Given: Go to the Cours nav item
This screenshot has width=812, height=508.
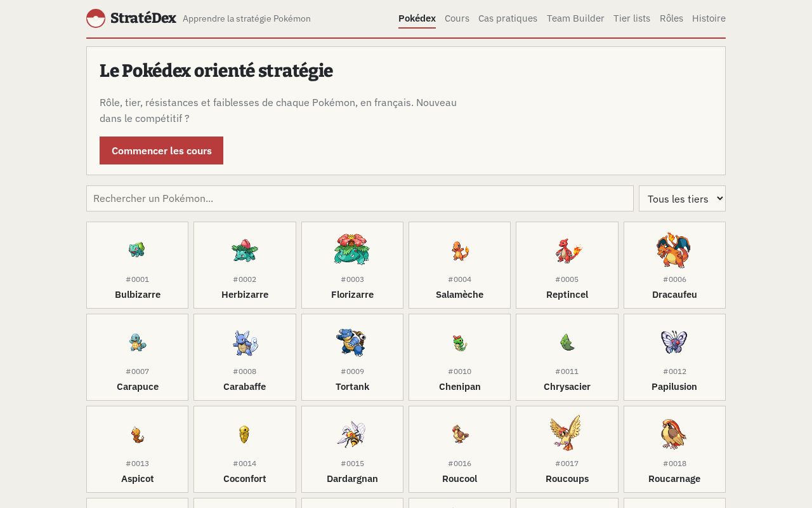Looking at the screenshot, I should click(x=457, y=18).
